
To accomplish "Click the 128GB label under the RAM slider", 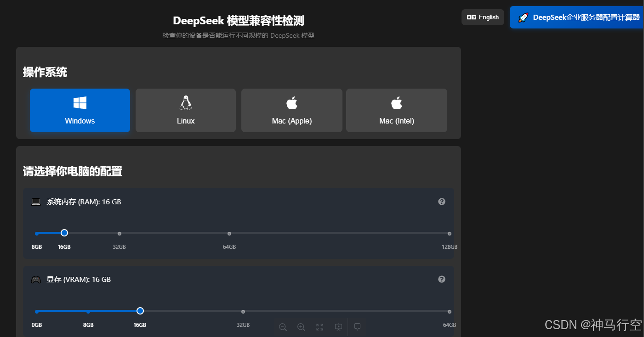I will 450,247.
